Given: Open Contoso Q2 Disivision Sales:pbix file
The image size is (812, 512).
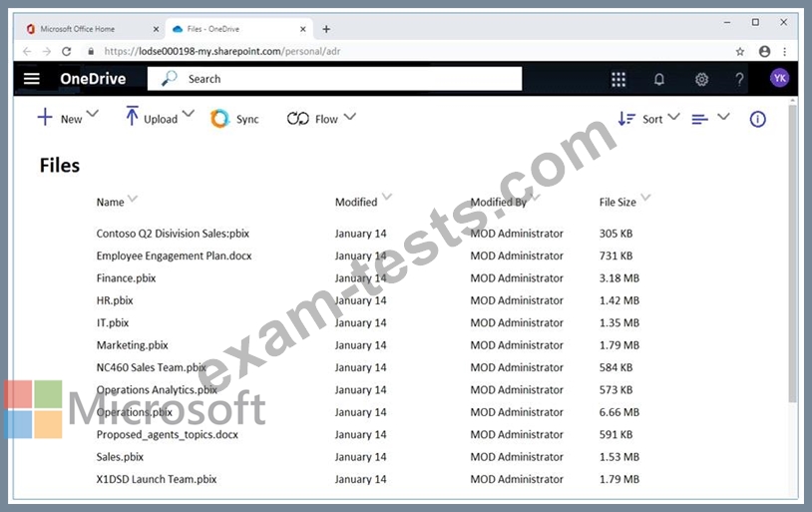Looking at the screenshot, I should coord(173,234).
